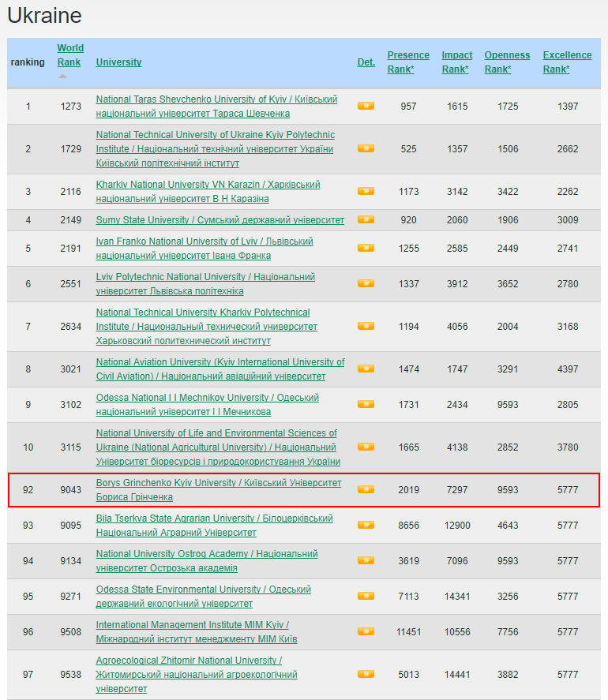Open National Taras Shevchenko University of Kyiv link

pos(216,107)
